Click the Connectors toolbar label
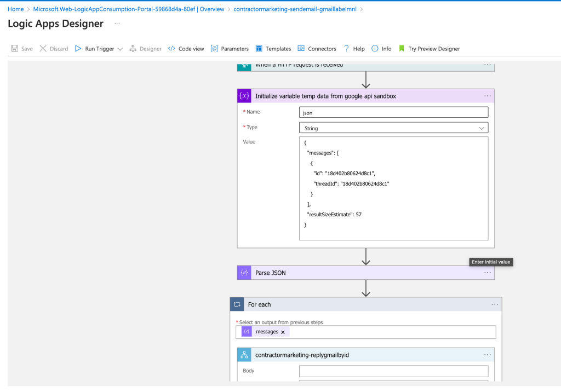This screenshot has height=392, width=561. pos(322,49)
